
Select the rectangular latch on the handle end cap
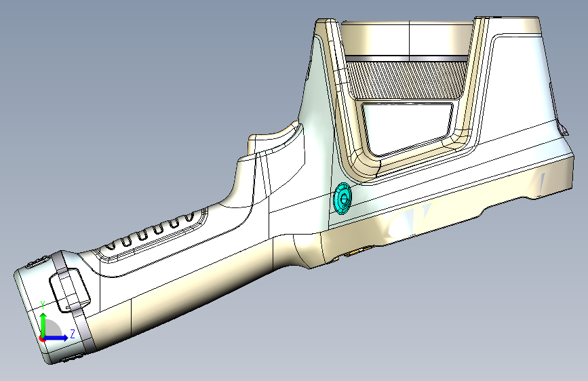(70, 290)
